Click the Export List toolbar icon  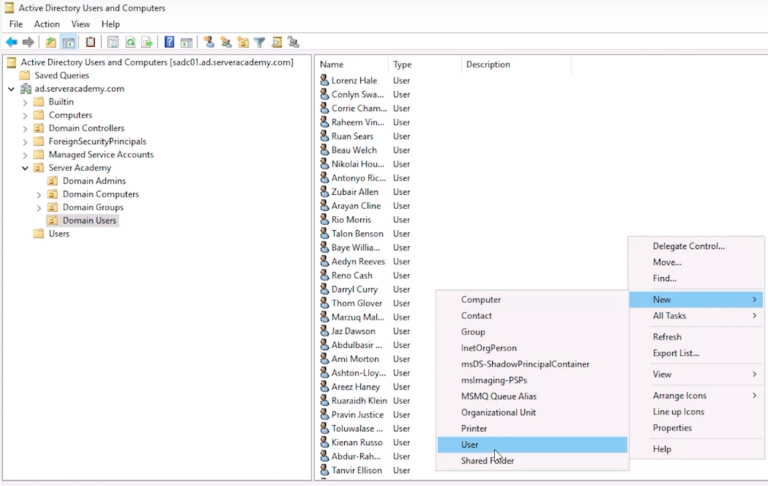(x=147, y=42)
